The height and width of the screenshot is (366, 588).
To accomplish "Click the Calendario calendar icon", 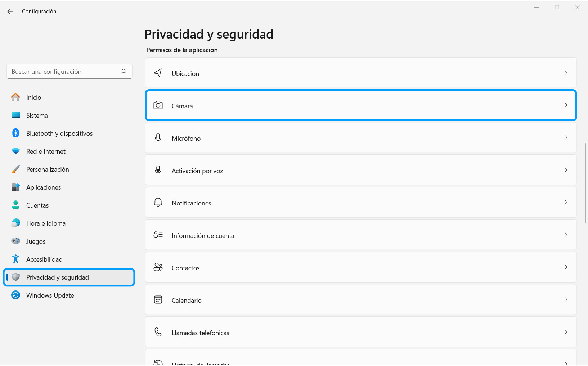I will pyautogui.click(x=158, y=300).
